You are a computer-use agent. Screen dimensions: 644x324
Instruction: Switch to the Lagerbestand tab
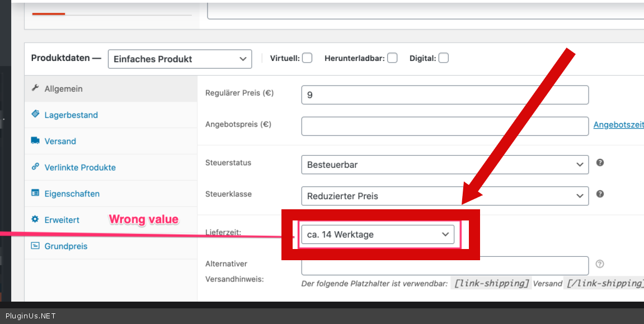tap(111, 115)
